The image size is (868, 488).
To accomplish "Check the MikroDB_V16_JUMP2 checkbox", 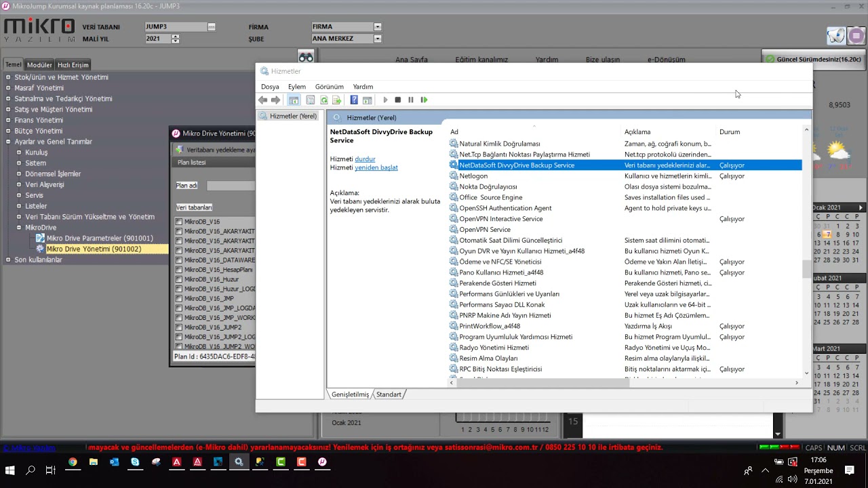I will point(179,327).
